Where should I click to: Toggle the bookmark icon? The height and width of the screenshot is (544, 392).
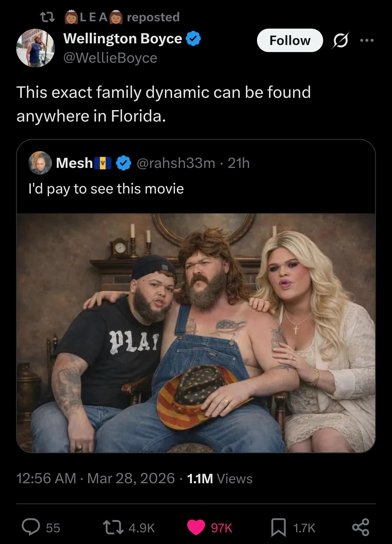(x=278, y=527)
